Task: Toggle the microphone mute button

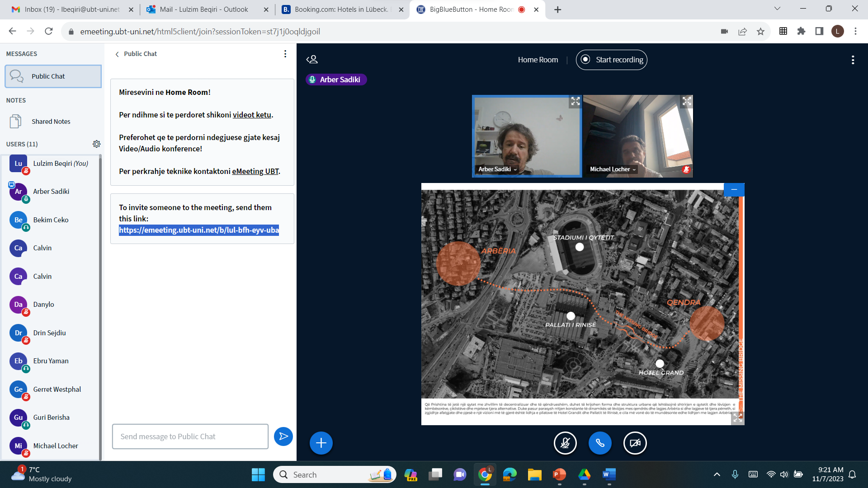Action: pos(565,443)
